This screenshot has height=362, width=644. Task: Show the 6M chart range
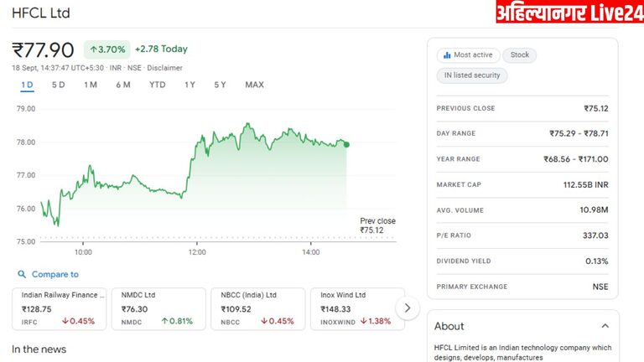(x=123, y=85)
